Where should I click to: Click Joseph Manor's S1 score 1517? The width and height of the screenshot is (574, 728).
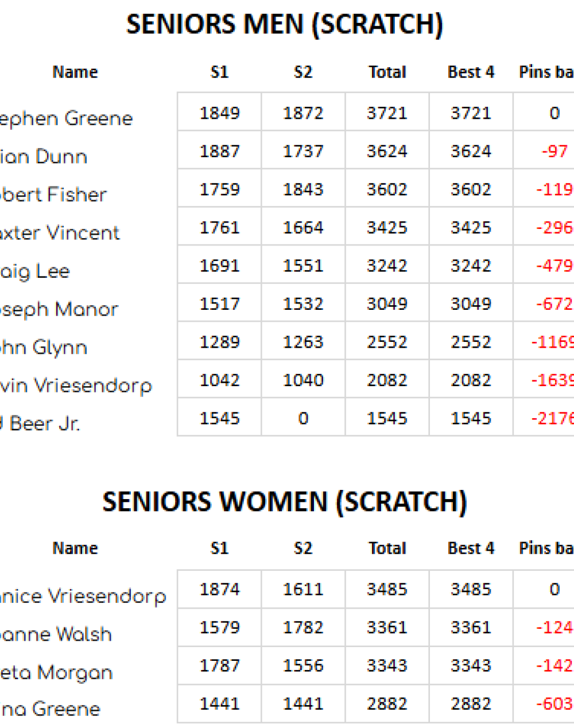click(x=219, y=304)
